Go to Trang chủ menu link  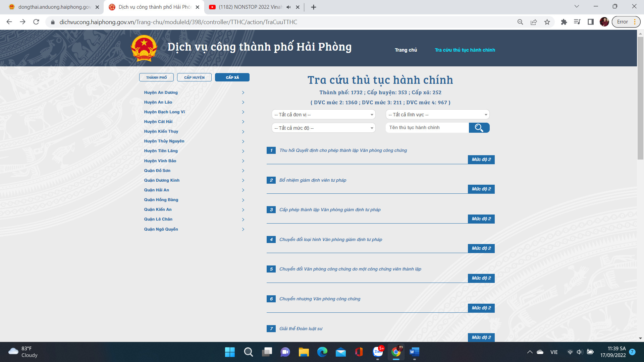406,50
